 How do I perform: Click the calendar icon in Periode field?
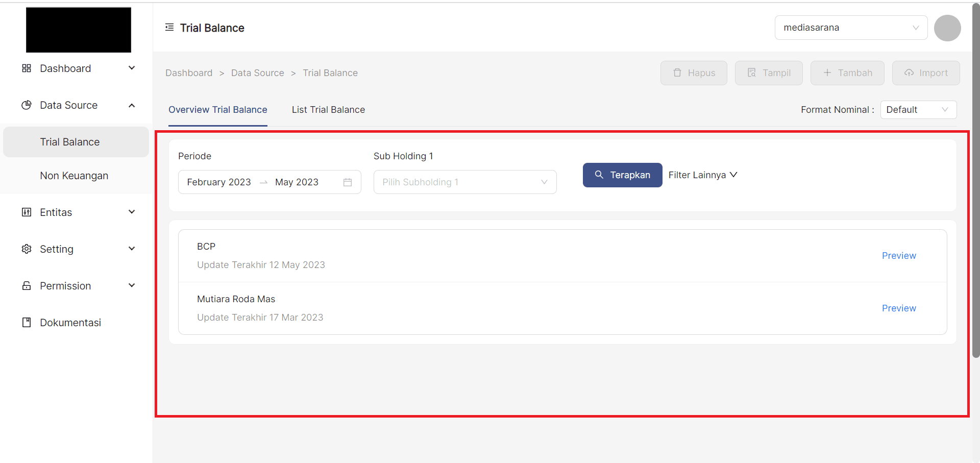coord(348,182)
